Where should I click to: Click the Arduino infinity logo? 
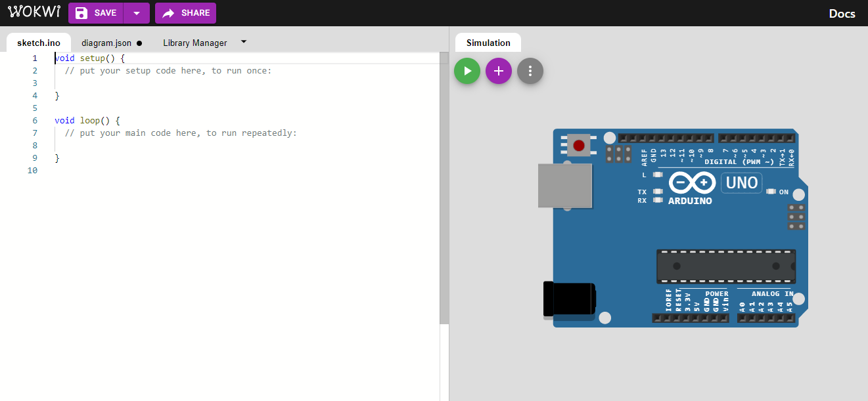tap(692, 182)
